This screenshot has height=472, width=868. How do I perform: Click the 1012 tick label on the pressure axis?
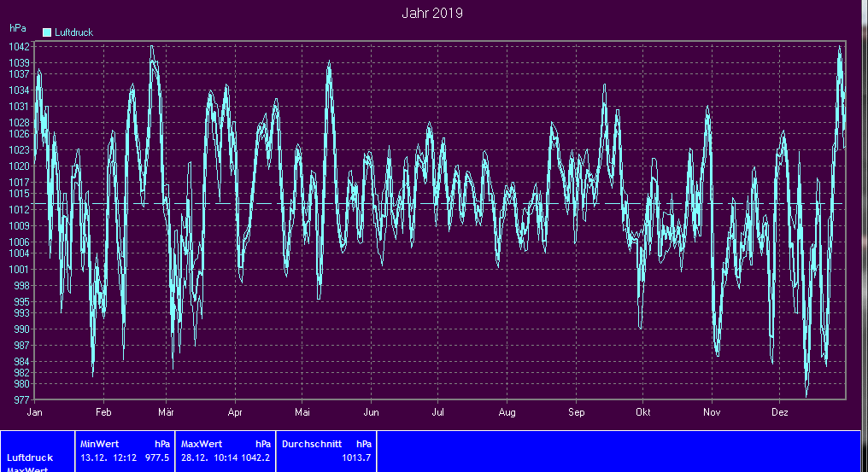pyautogui.click(x=20, y=210)
